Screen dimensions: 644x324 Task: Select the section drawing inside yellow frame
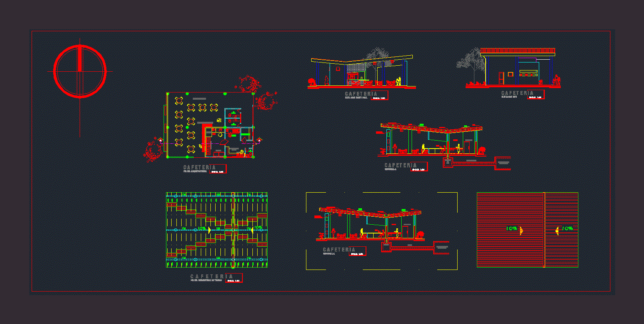382,231
